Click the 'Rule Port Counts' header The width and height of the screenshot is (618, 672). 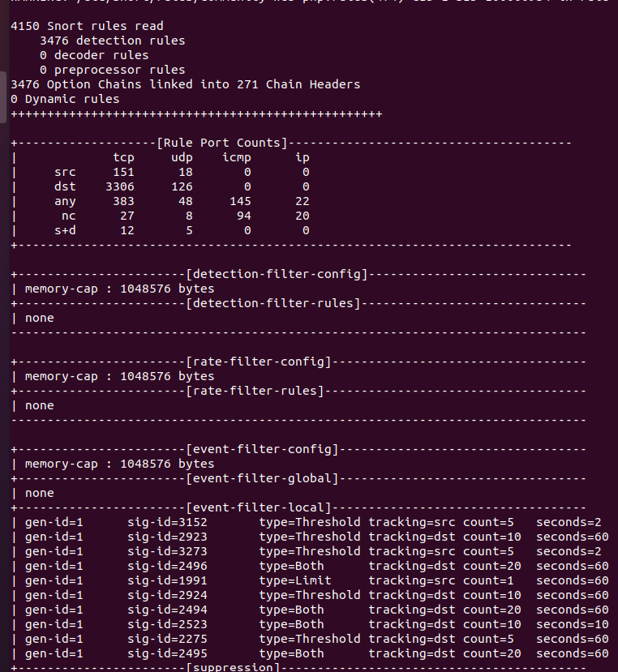pos(221,143)
